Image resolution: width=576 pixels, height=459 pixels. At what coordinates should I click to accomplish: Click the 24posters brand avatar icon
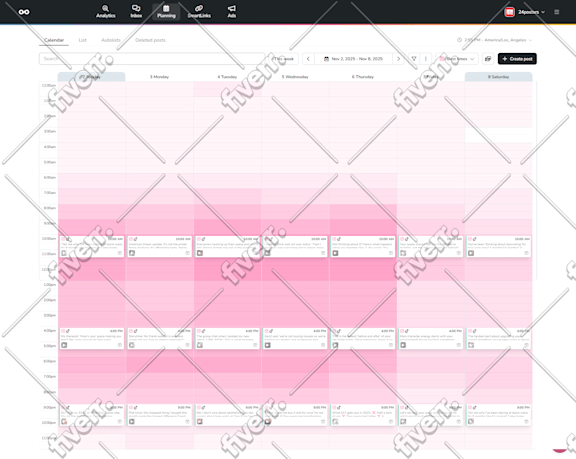[509, 12]
